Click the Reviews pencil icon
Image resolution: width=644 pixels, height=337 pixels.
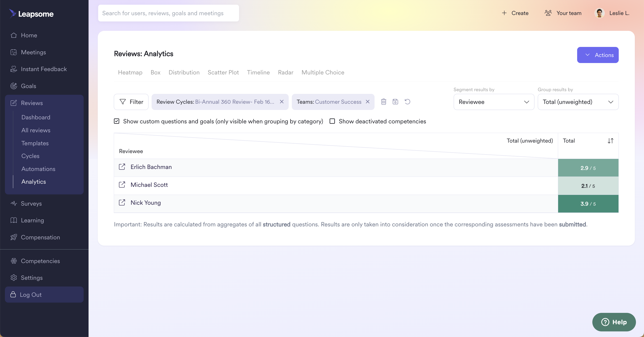point(14,103)
